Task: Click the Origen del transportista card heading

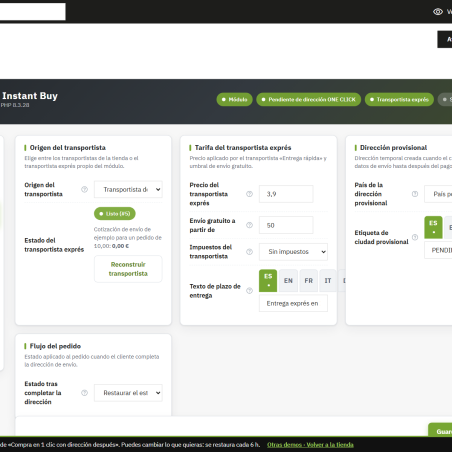Action: tap(68, 147)
